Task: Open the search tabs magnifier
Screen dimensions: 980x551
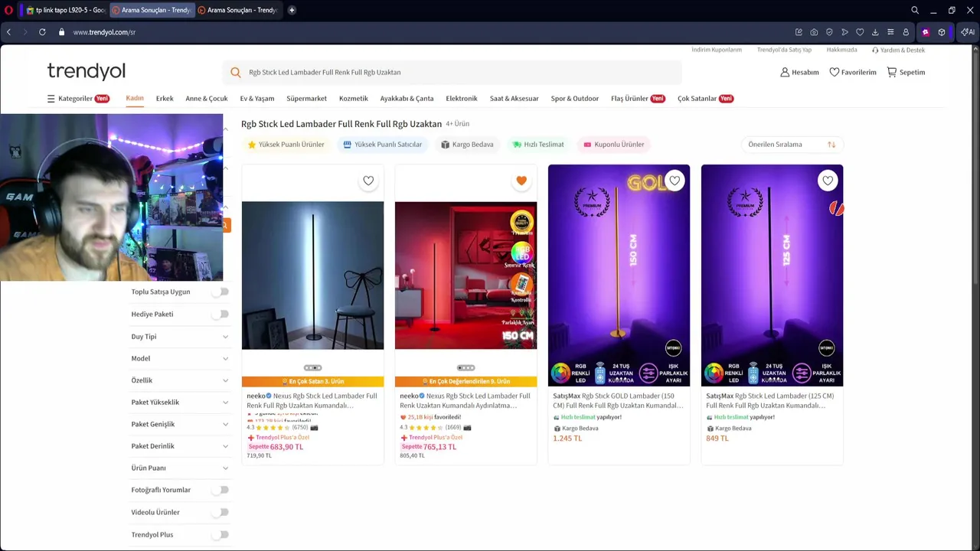Action: pos(915,10)
